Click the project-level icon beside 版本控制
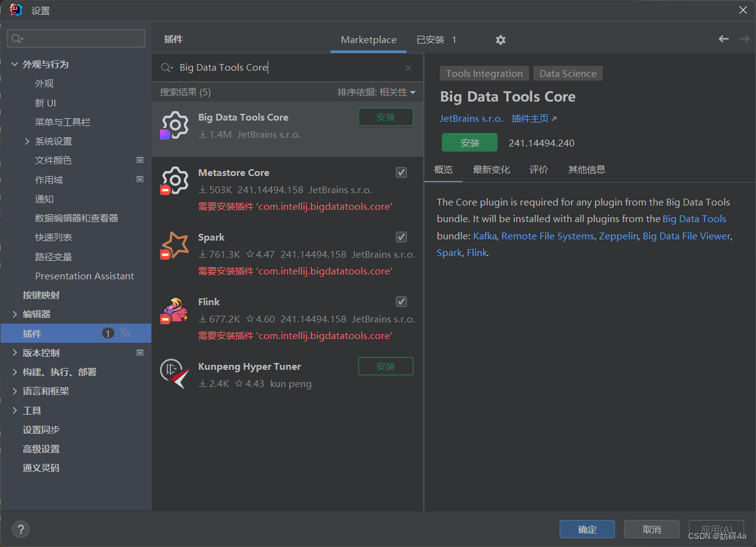This screenshot has width=756, height=547. point(140,353)
